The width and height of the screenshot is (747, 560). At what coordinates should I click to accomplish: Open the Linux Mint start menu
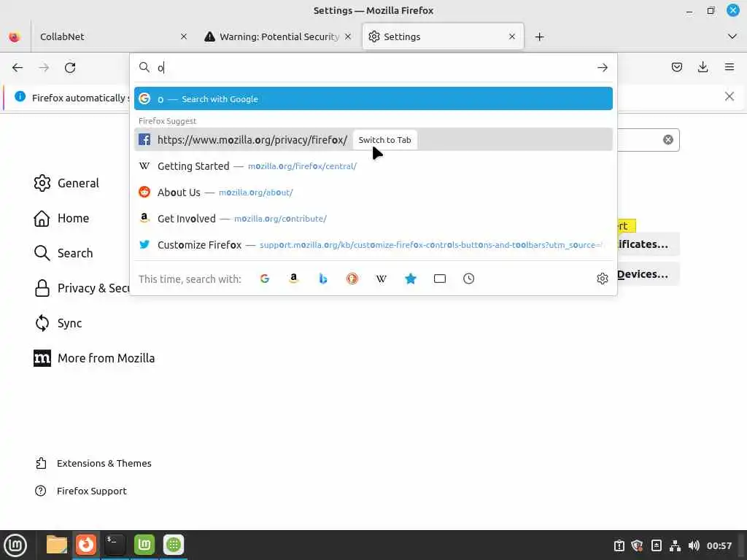coord(15,545)
